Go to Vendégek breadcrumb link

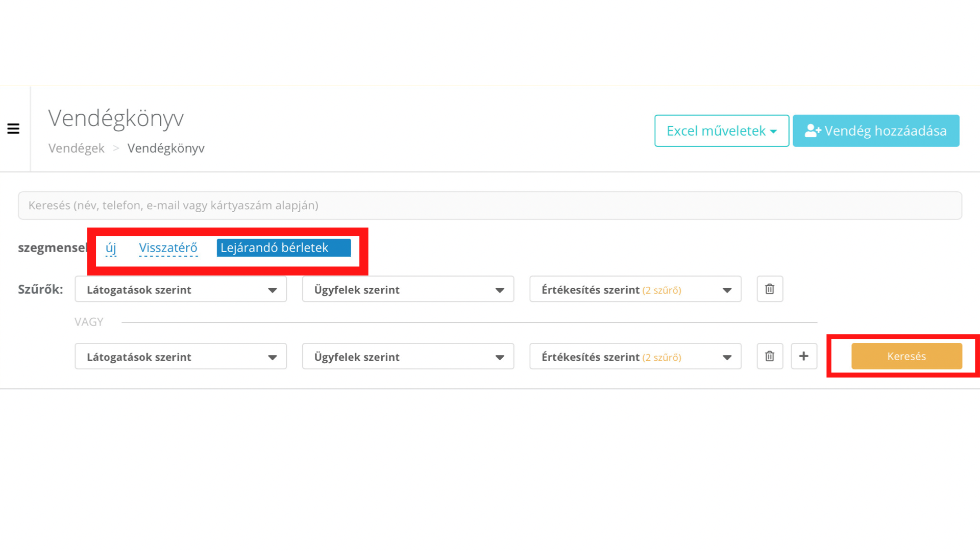click(x=76, y=148)
